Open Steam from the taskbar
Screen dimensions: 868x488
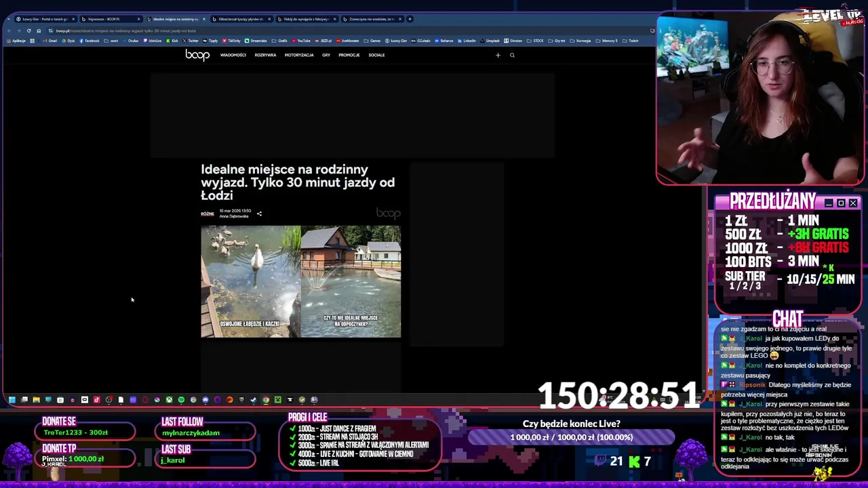pyautogui.click(x=254, y=400)
